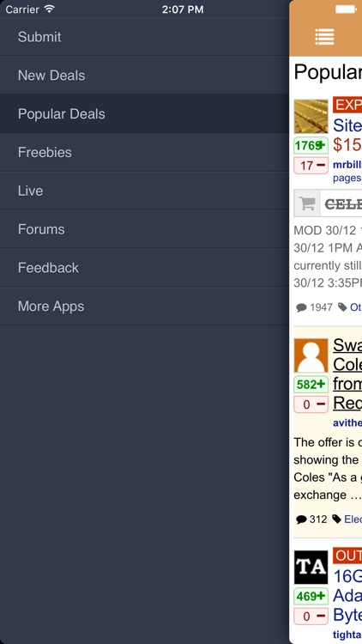Click the minus button showing 0 under 582
The image size is (362, 644).
click(x=311, y=404)
